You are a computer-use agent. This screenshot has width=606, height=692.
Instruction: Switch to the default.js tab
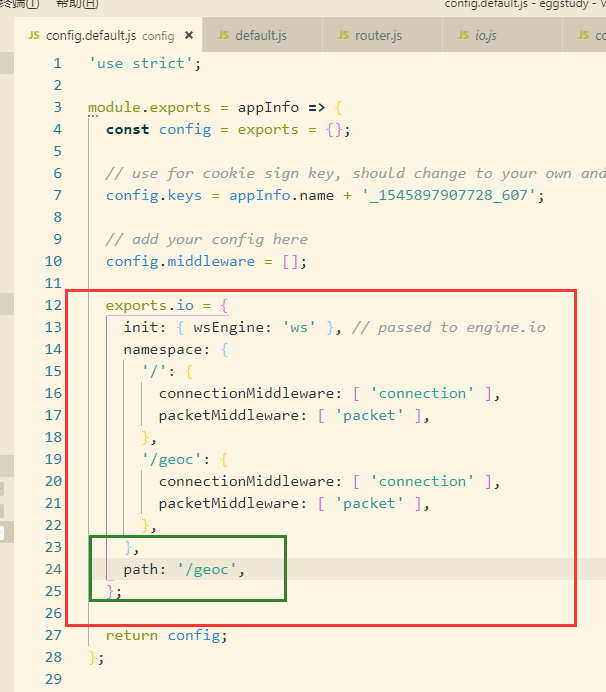[x=262, y=35]
